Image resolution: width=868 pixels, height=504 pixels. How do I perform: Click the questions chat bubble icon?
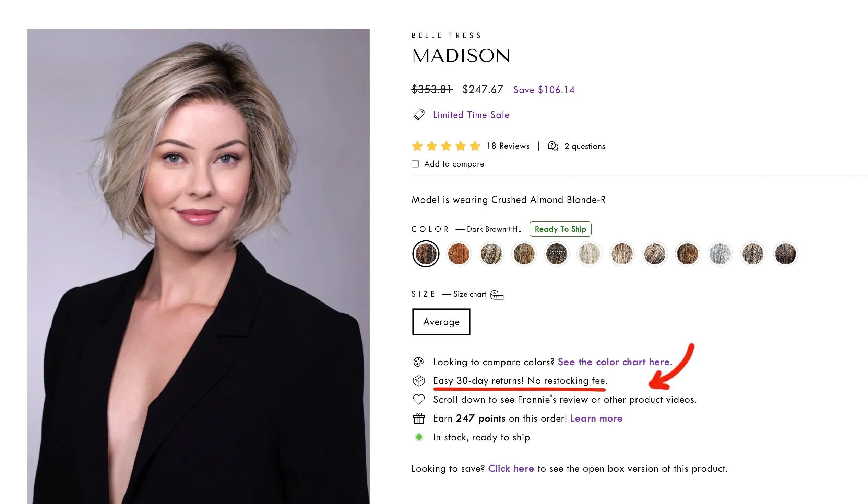point(553,146)
